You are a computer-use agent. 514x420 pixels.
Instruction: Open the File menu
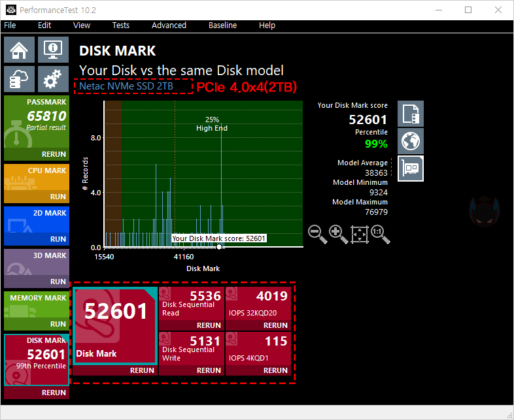click(x=10, y=25)
